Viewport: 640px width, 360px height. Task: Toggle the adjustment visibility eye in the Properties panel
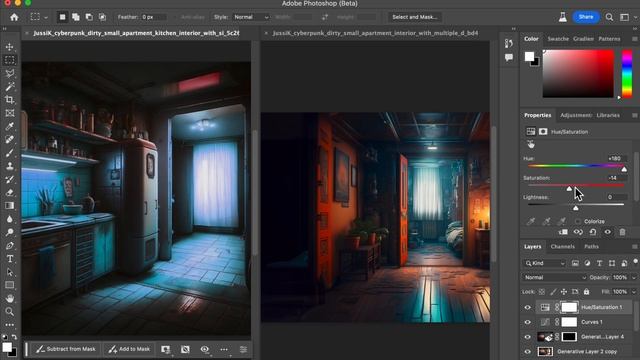(607, 232)
